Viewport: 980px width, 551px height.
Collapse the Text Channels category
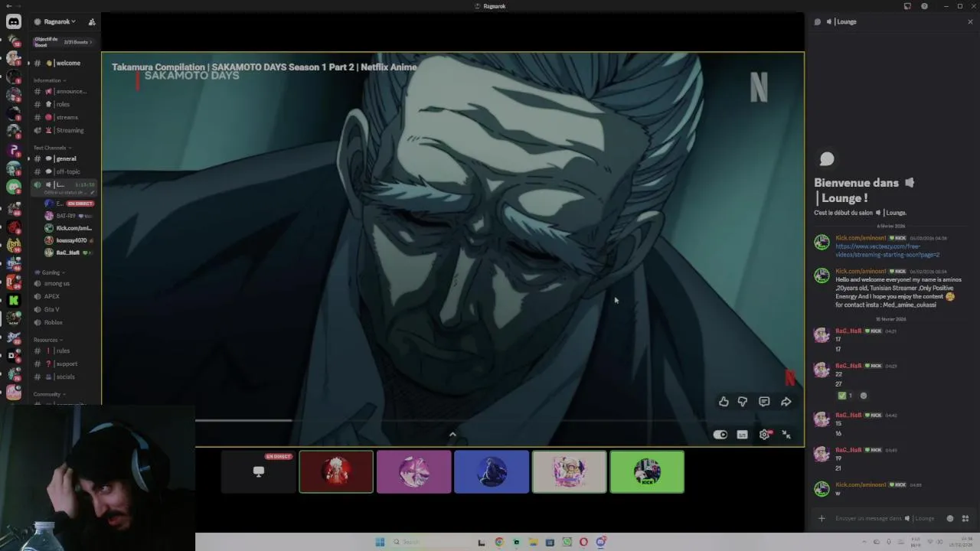click(51, 148)
